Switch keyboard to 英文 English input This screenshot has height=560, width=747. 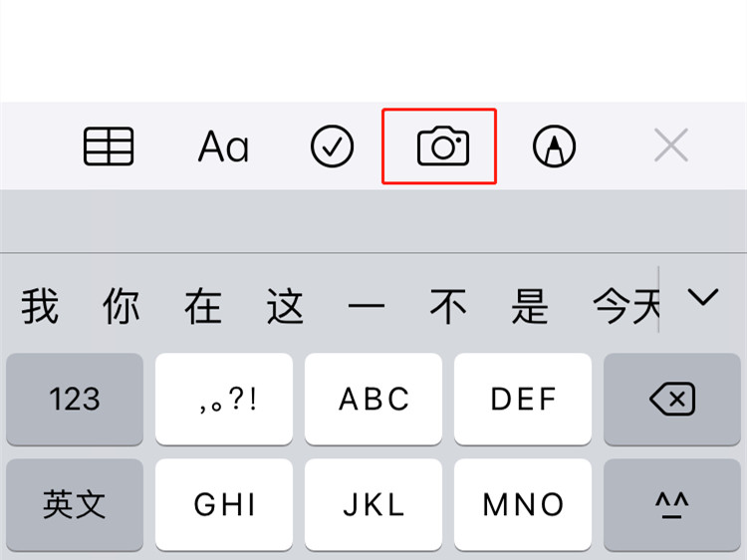point(75,505)
